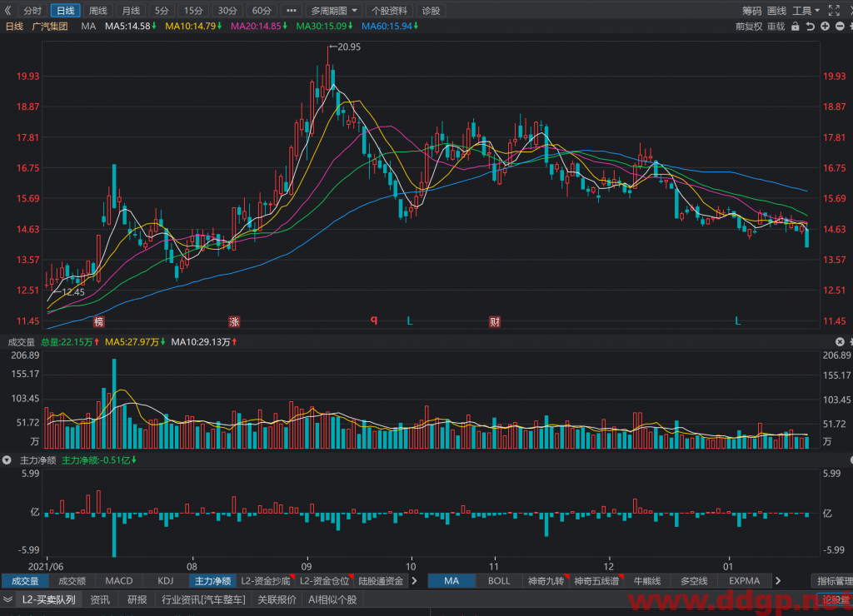
Task: Click the undo arrow icon
Action: tap(810, 26)
